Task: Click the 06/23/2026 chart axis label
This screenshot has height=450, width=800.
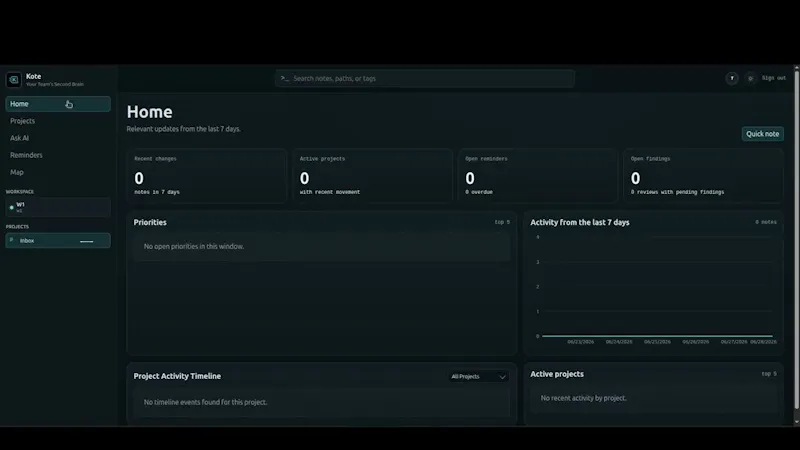Action: 581,342
